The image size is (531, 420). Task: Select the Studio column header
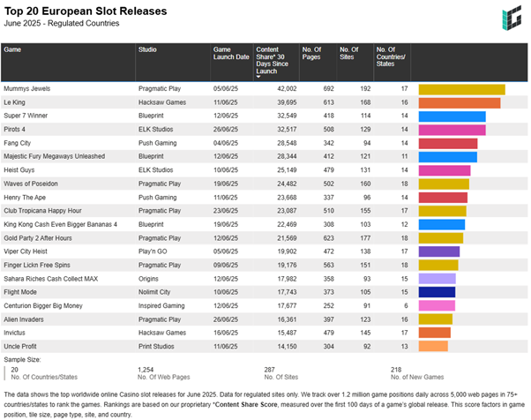pyautogui.click(x=148, y=50)
